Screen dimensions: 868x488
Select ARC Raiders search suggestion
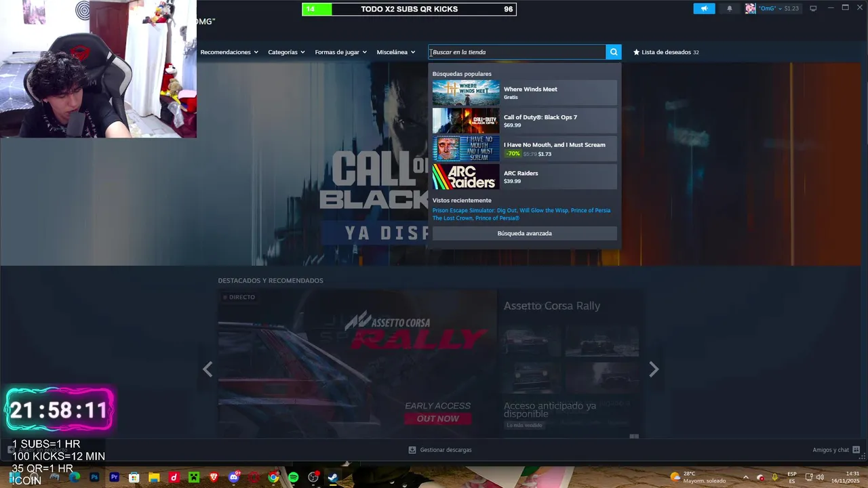click(x=525, y=176)
